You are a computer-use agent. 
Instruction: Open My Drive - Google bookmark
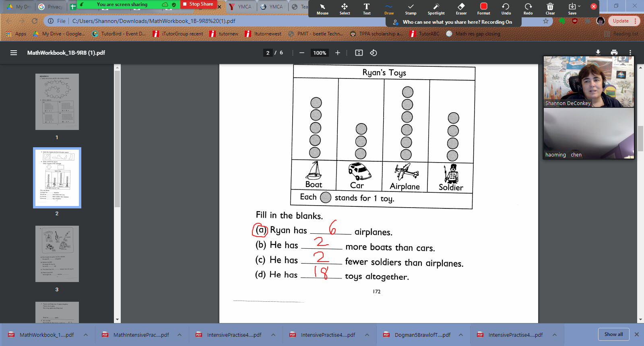click(x=59, y=34)
